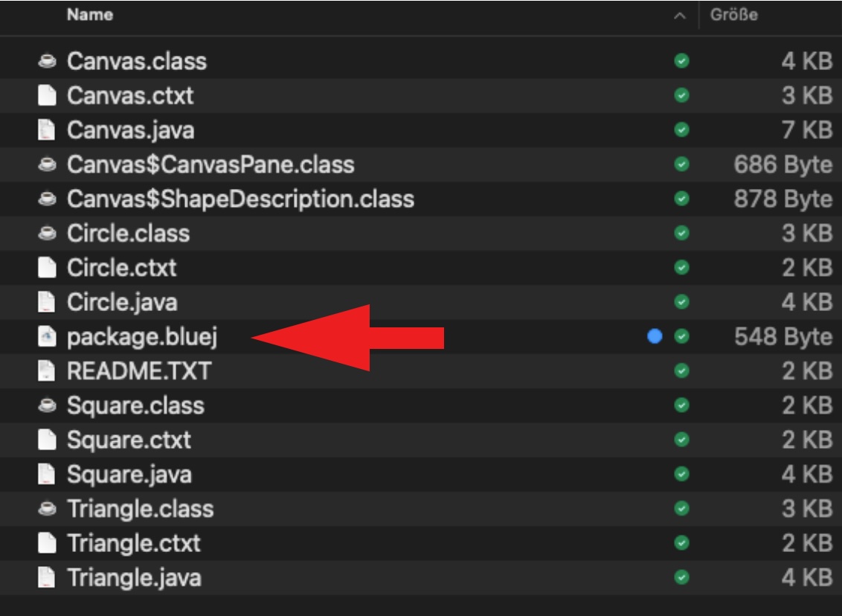Sort files by the Name column header
The width and height of the screenshot is (842, 616).
point(90,16)
